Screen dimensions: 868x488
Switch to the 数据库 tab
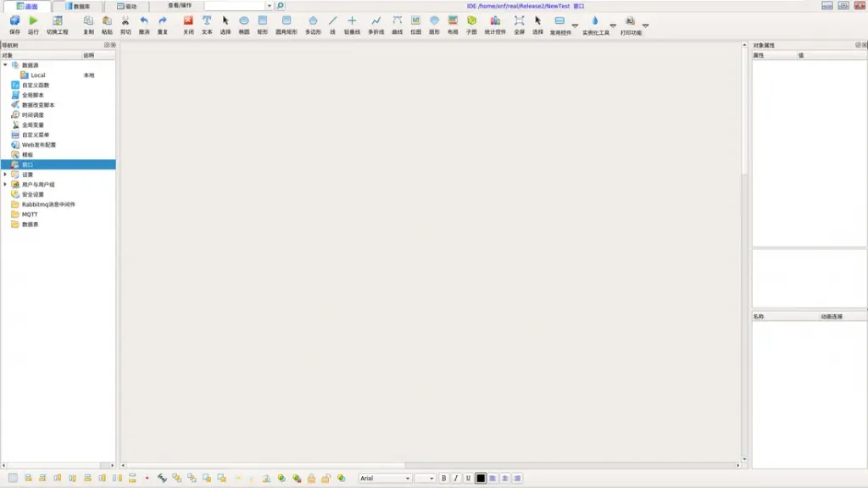coord(77,6)
